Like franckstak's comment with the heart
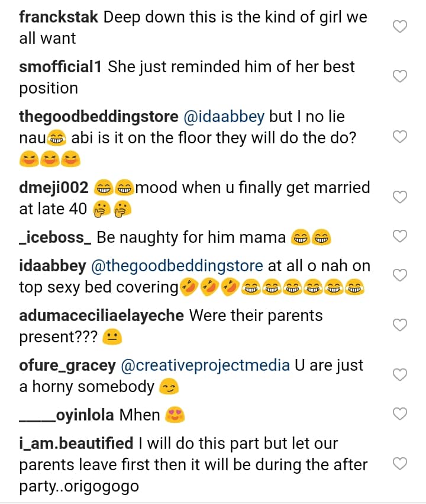The image size is (426, 504). [401, 27]
